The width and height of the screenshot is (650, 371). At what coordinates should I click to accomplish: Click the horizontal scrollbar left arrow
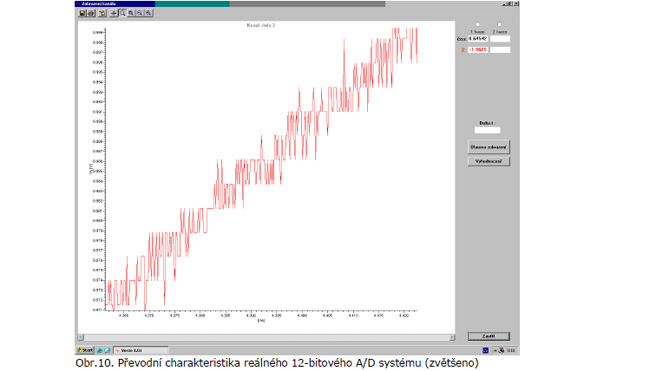point(81,338)
